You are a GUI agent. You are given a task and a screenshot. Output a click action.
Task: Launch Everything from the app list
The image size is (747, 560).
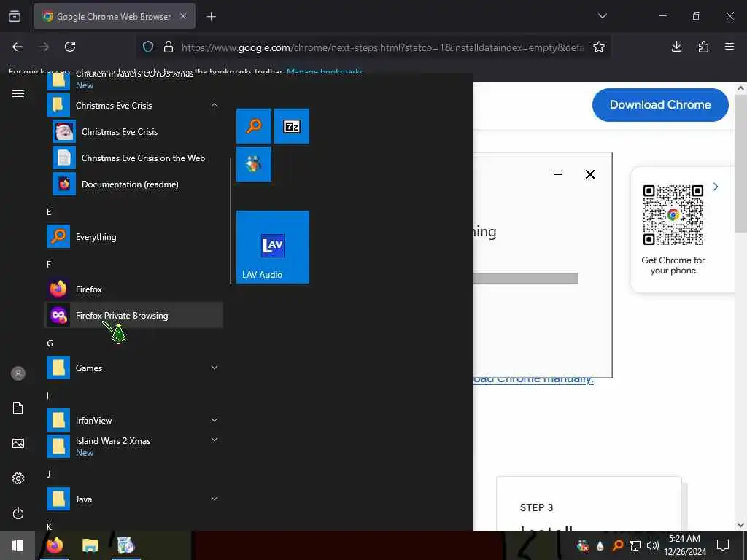pos(133,237)
